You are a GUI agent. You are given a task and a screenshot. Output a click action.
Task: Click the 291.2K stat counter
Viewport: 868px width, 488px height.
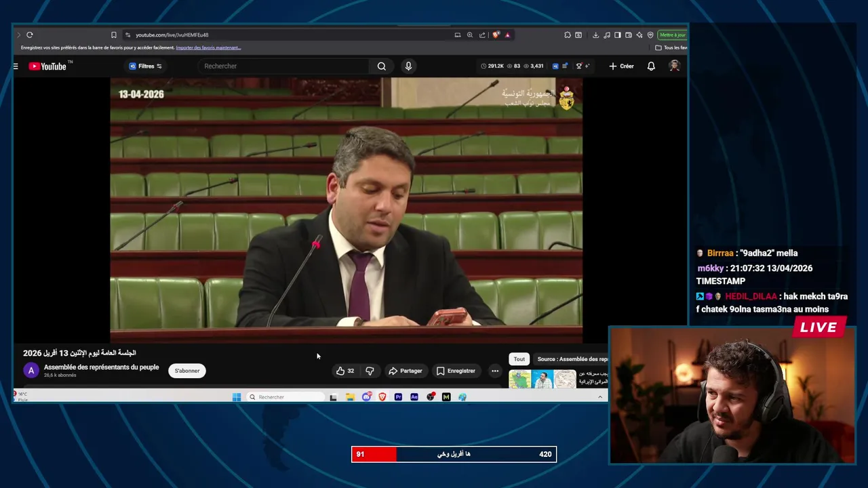coord(492,66)
